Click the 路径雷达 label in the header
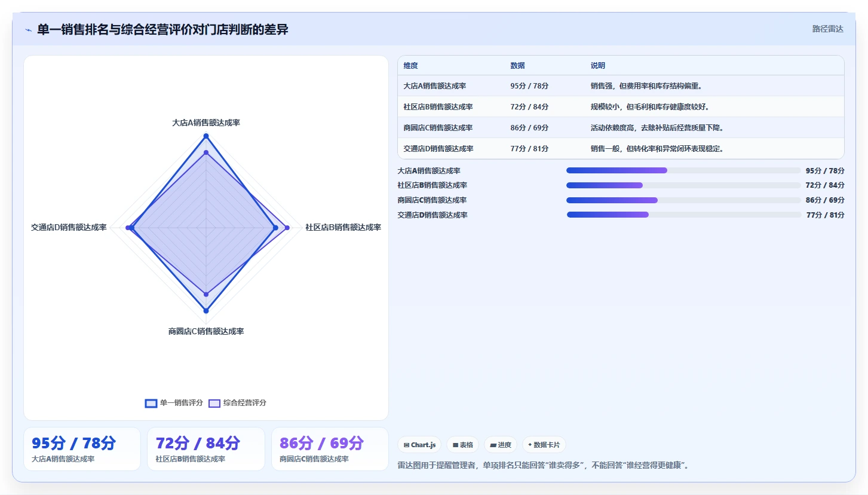The width and height of the screenshot is (868, 495). pos(827,29)
